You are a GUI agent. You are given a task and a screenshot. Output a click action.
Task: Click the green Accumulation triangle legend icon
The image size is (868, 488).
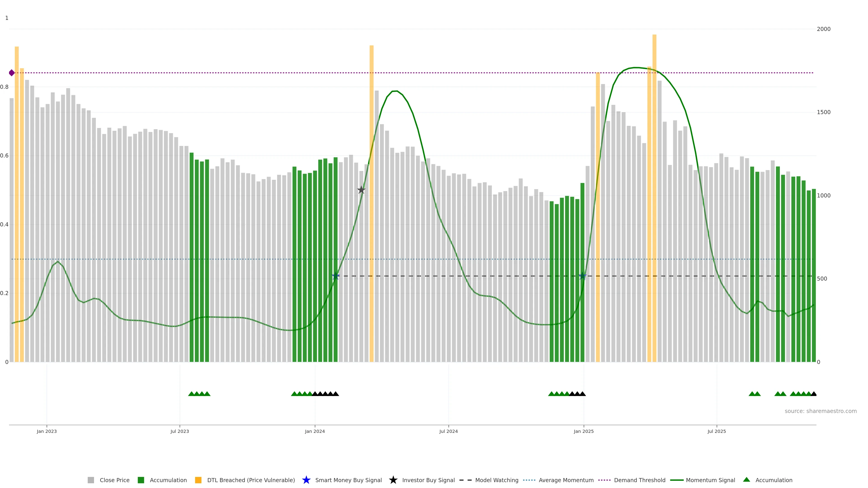tap(746, 480)
